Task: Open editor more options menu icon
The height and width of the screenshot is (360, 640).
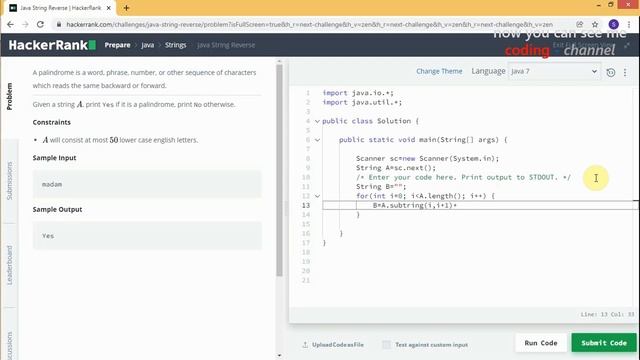Action: (625, 72)
